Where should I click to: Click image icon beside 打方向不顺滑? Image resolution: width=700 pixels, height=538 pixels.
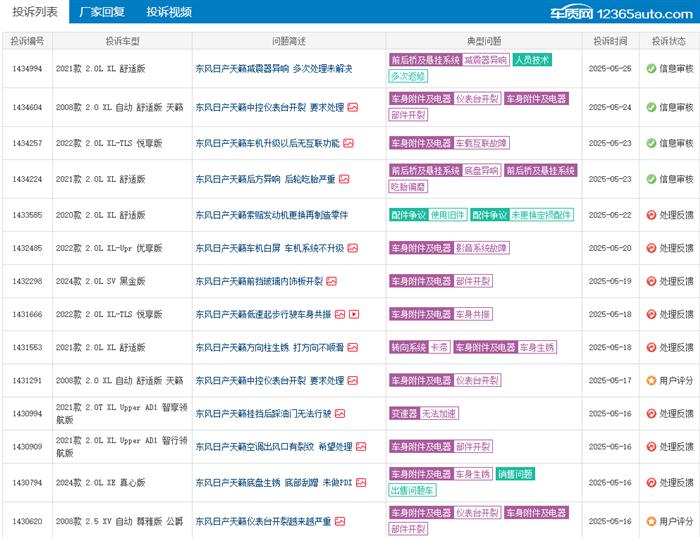353,347
